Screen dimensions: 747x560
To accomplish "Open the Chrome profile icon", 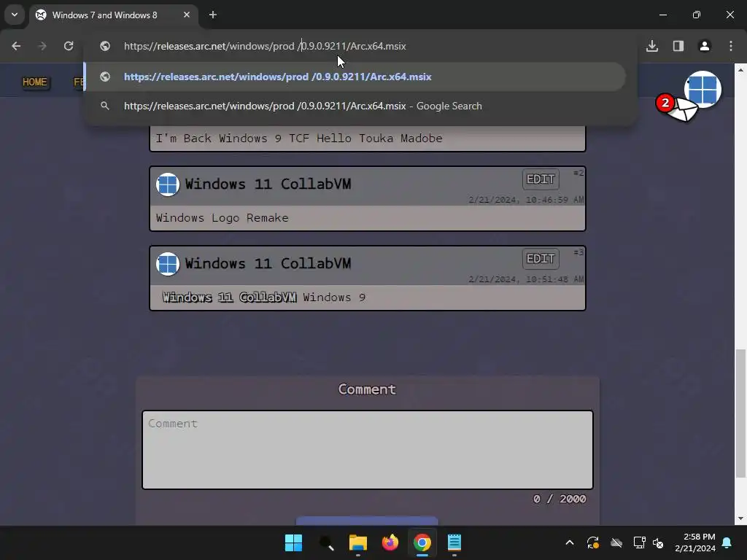I will coord(705,46).
